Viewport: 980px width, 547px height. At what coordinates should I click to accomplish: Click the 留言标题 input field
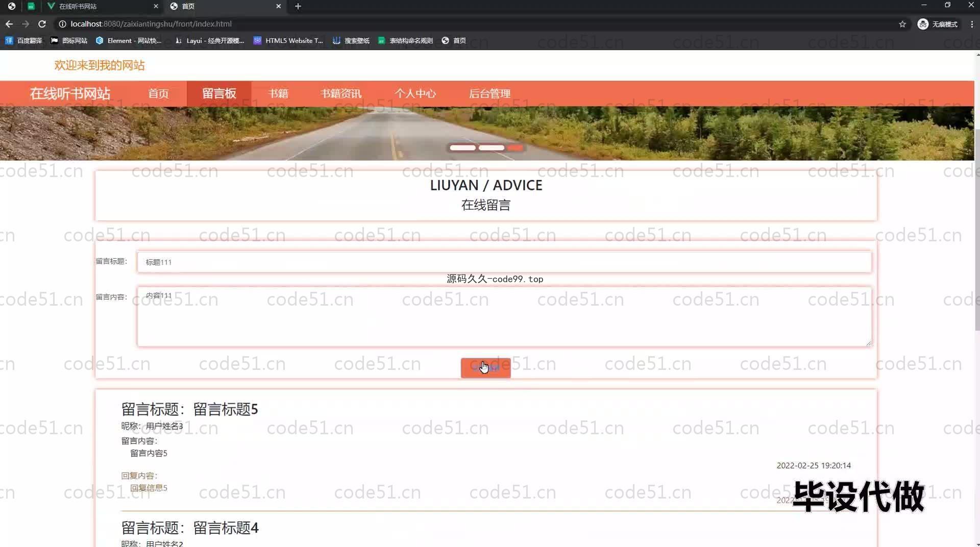pyautogui.click(x=504, y=262)
